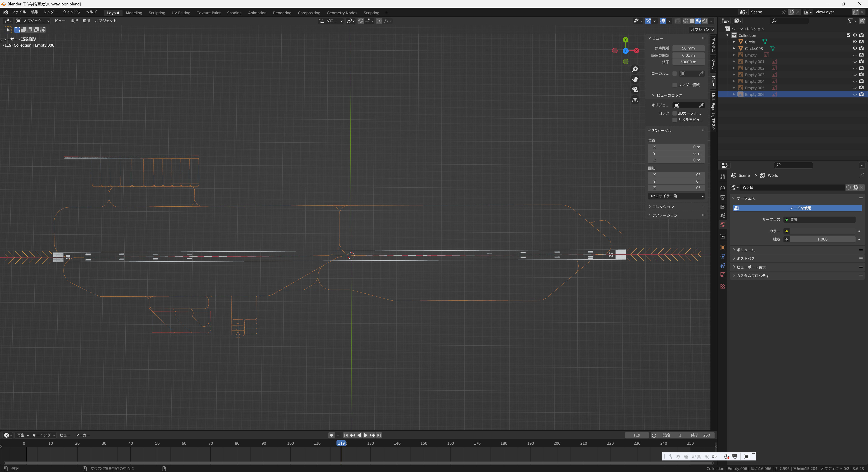Open the Scene properties tab icon
This screenshot has width=868, height=472.
point(722,215)
